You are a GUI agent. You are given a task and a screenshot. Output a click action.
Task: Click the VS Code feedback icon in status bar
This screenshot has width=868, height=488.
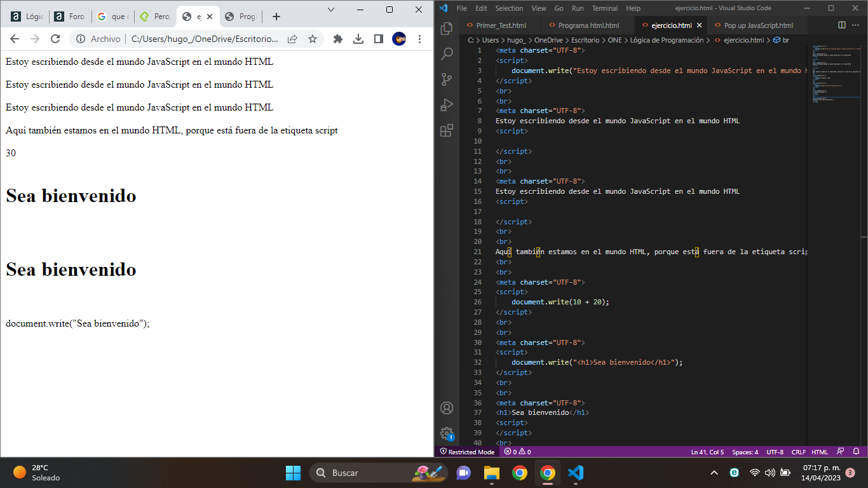coord(841,452)
